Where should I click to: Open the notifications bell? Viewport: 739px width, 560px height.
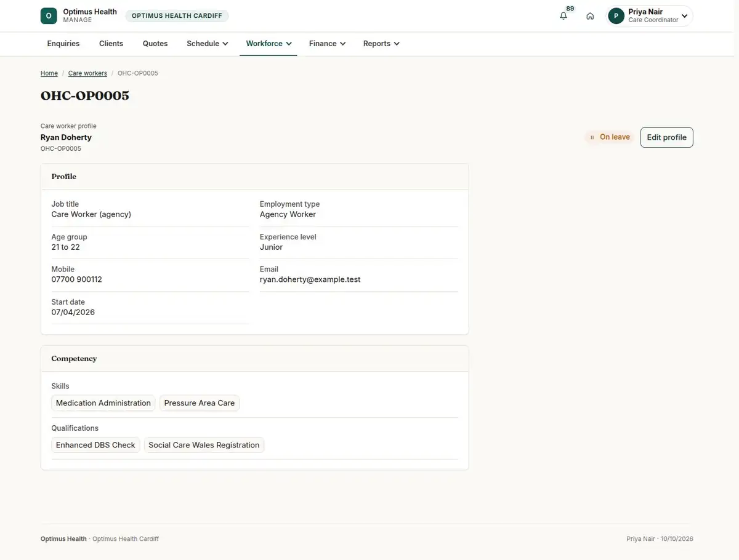563,16
